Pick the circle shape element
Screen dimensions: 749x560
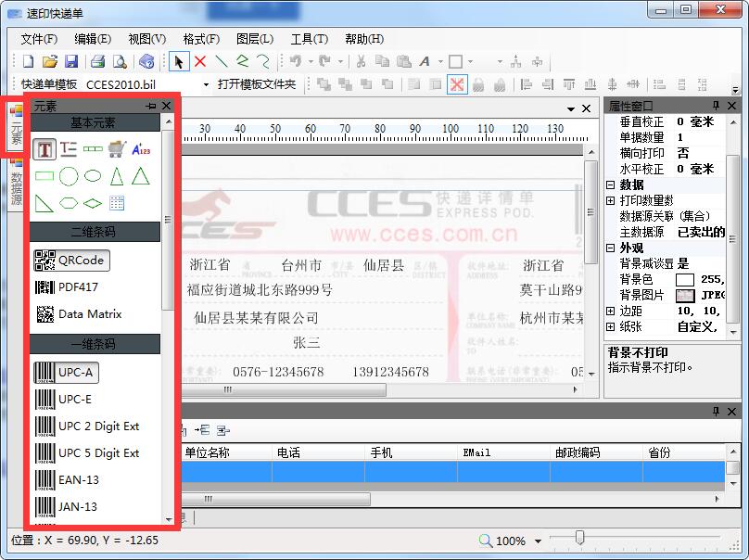click(x=69, y=176)
